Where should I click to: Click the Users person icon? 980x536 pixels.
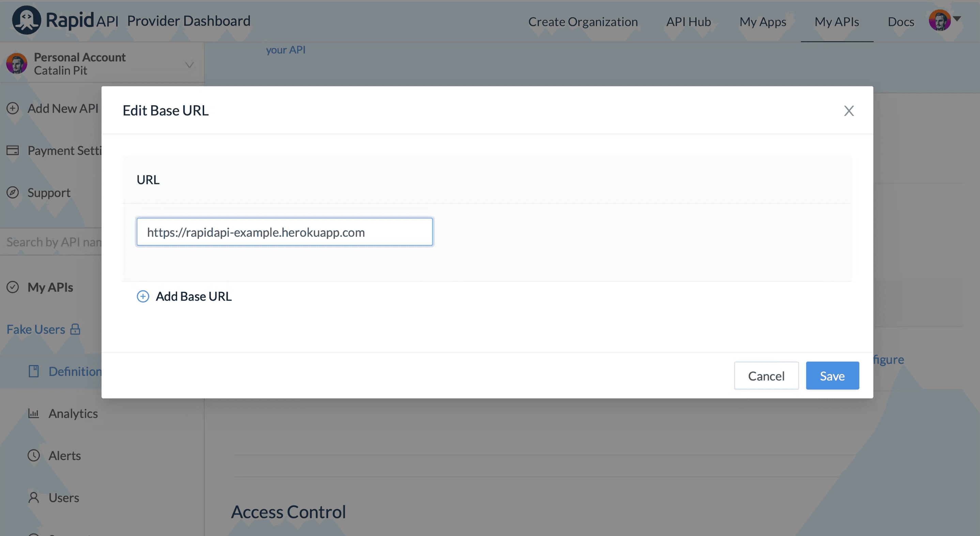click(x=34, y=498)
